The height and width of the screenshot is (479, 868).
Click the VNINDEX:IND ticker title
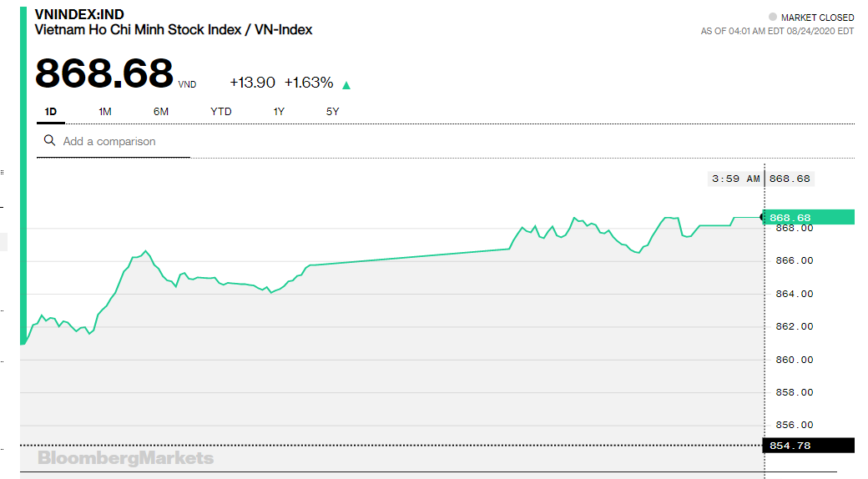79,14
